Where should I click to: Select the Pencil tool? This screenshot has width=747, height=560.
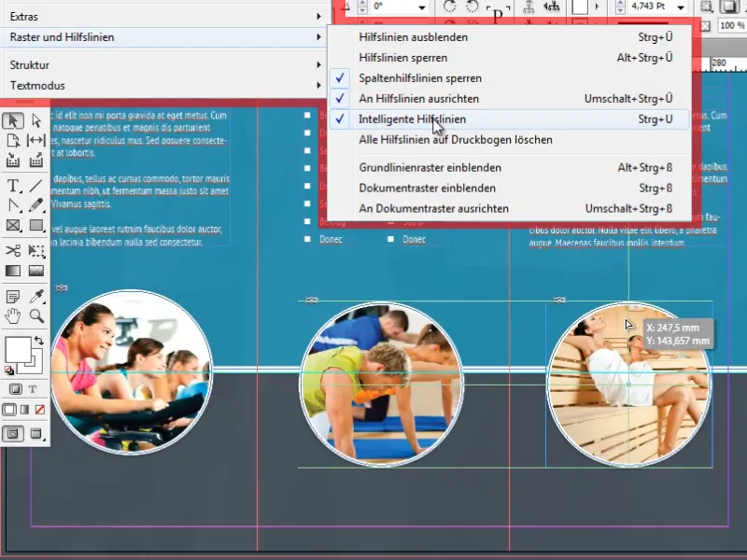coord(36,205)
